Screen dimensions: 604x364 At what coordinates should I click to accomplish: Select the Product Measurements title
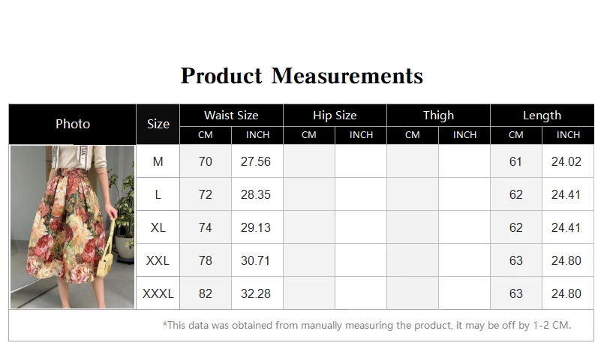click(x=302, y=76)
